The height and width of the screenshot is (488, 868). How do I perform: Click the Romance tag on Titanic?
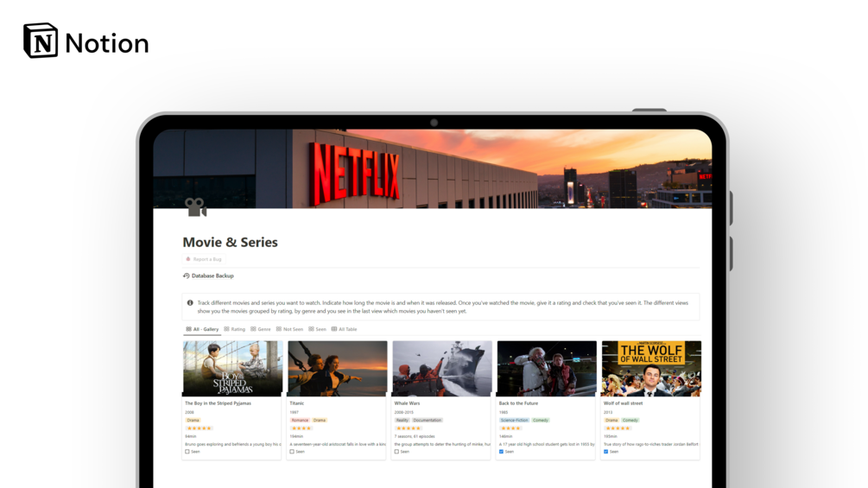pos(300,421)
